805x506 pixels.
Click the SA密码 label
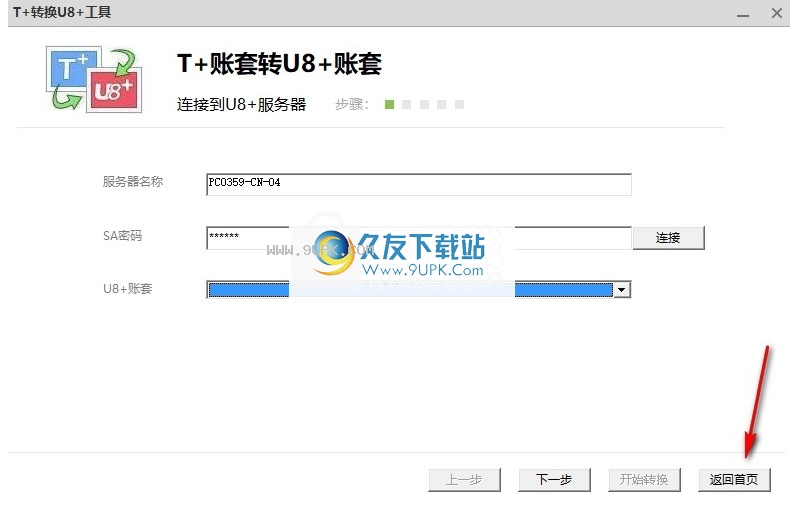[x=122, y=236]
